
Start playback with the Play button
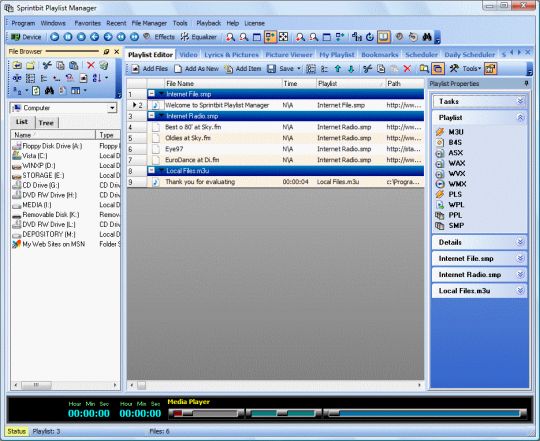(54, 37)
